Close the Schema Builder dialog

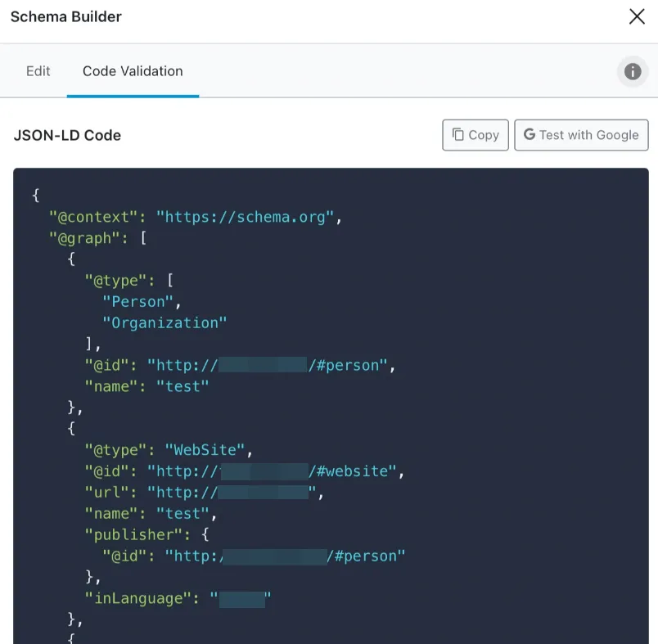click(637, 17)
